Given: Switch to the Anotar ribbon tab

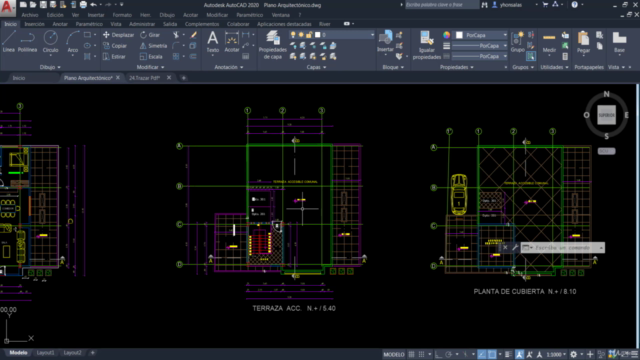Looking at the screenshot, I should click(x=60, y=24).
